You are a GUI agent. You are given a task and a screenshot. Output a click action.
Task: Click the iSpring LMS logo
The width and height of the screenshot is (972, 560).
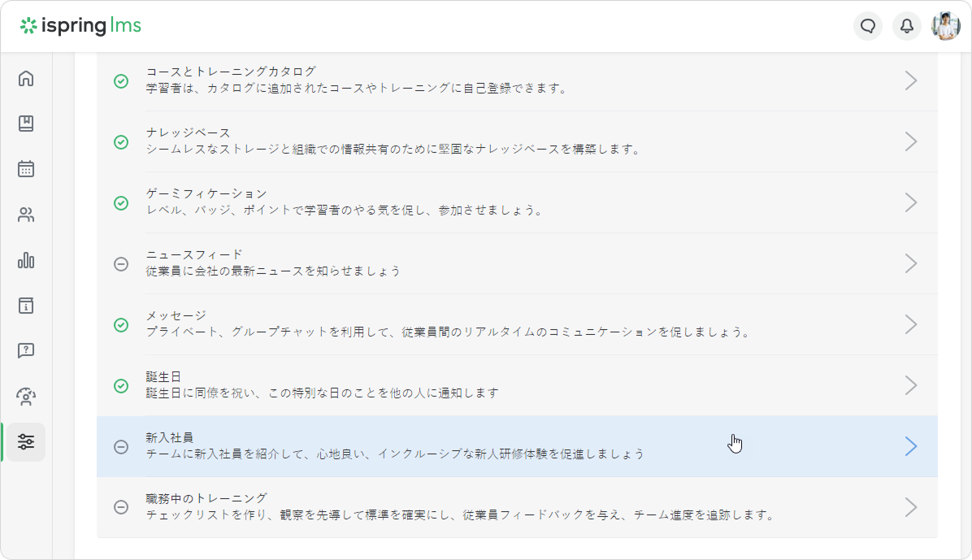(81, 26)
